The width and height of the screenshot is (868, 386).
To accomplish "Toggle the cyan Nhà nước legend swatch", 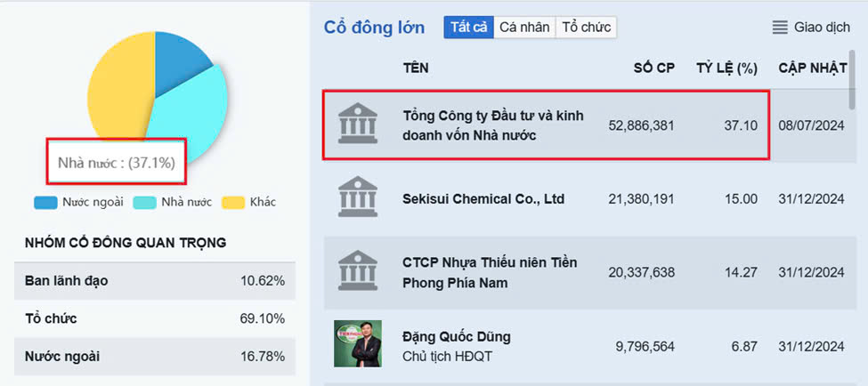I will click(x=144, y=202).
